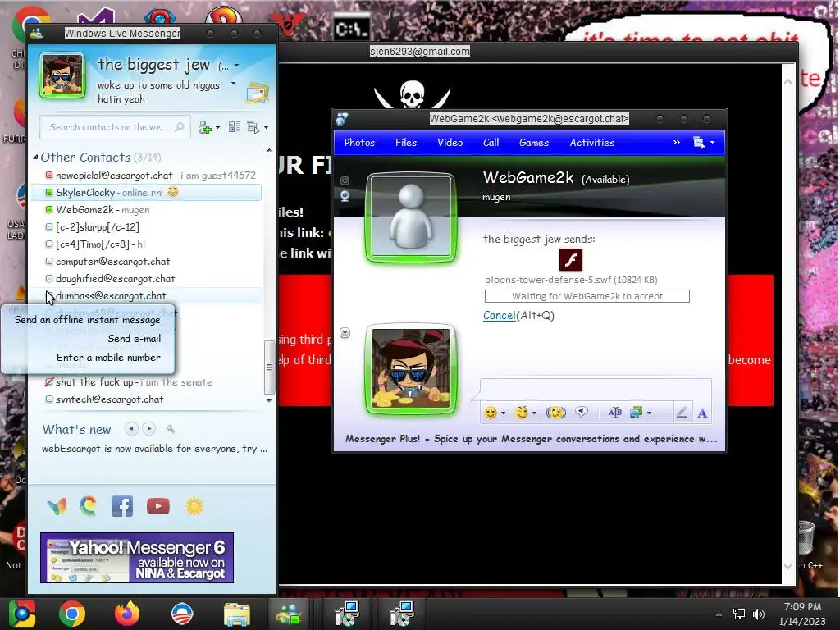The height and width of the screenshot is (630, 840).
Task: Click the email inbox envelope icon
Action: click(257, 94)
